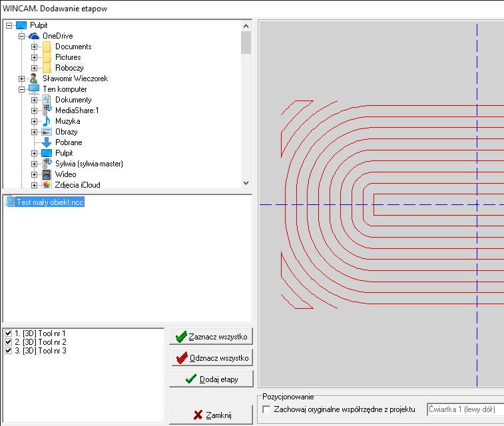
Task: Click the Pictures folder icon
Action: pyautogui.click(x=47, y=57)
